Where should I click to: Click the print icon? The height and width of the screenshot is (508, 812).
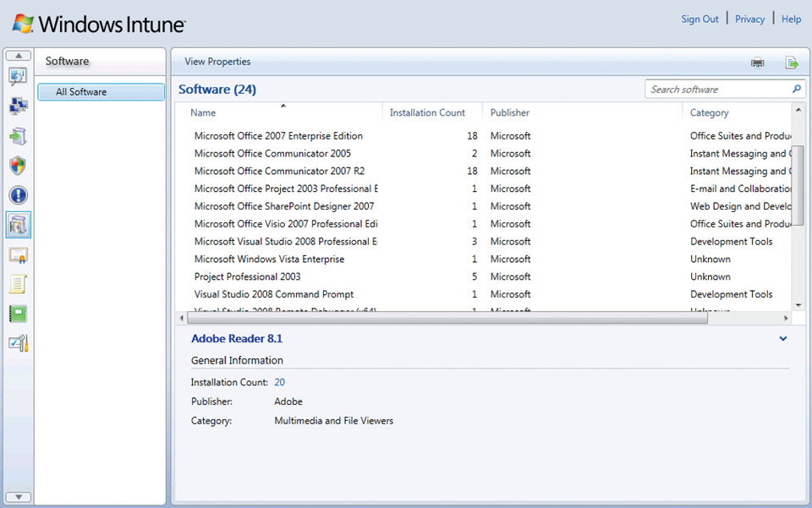[x=758, y=63]
